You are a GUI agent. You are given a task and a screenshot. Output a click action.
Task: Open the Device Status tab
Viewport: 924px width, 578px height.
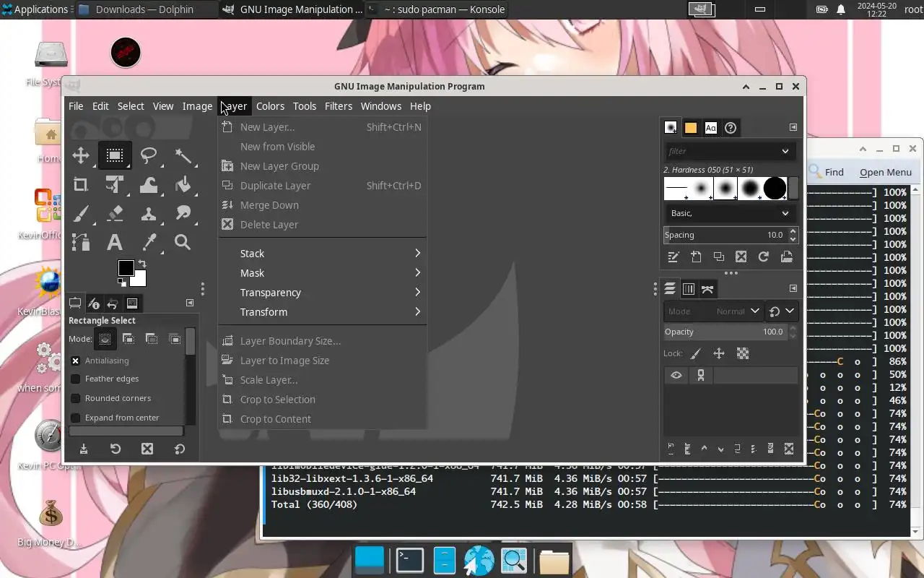point(94,303)
